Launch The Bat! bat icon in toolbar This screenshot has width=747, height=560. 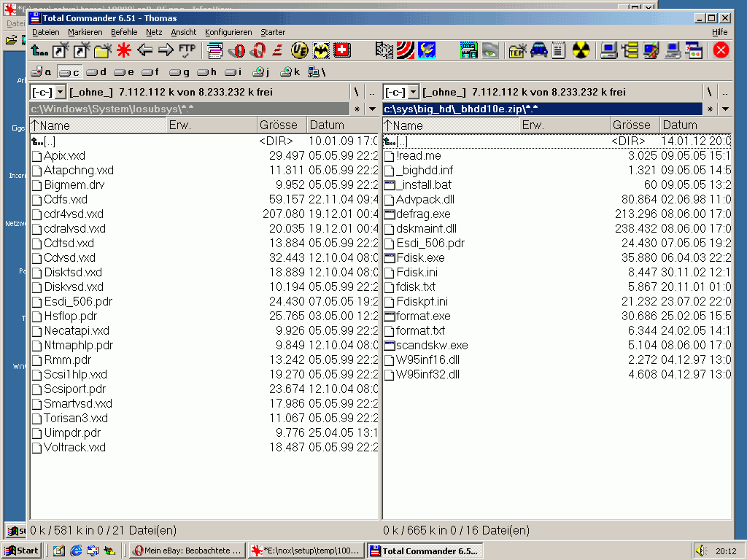321,50
